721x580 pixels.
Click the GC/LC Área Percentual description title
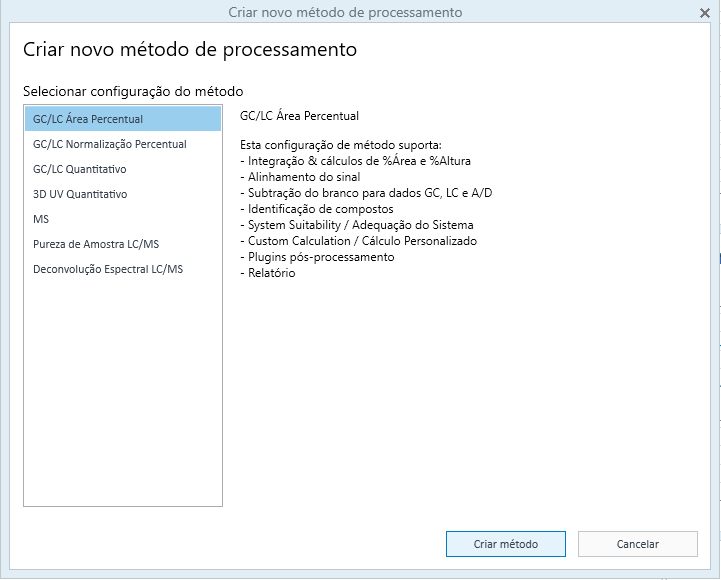[x=299, y=116]
